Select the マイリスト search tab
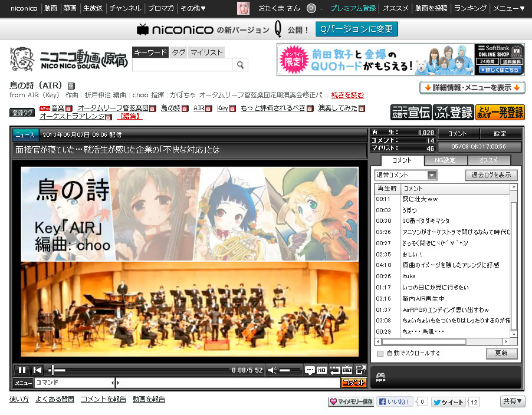This screenshot has width=532, height=415. tap(206, 52)
